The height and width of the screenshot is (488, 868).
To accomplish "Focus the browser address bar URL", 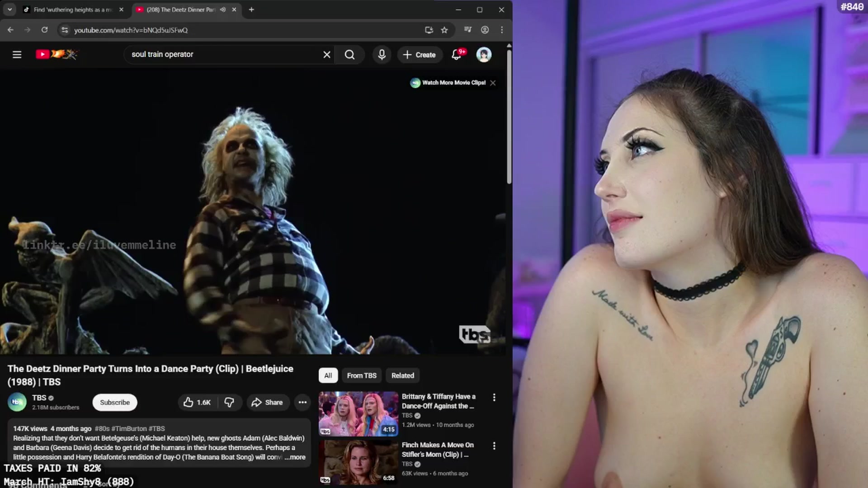I will (131, 30).
